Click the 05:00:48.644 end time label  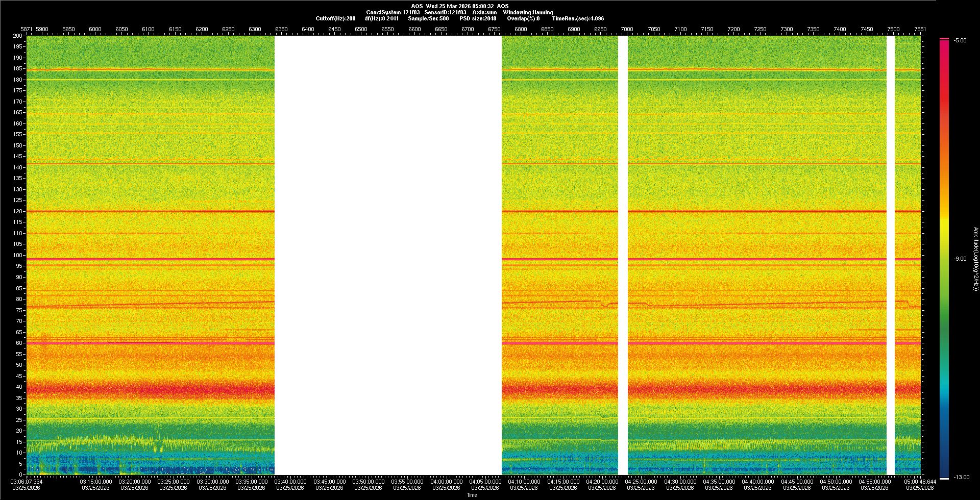pyautogui.click(x=920, y=481)
